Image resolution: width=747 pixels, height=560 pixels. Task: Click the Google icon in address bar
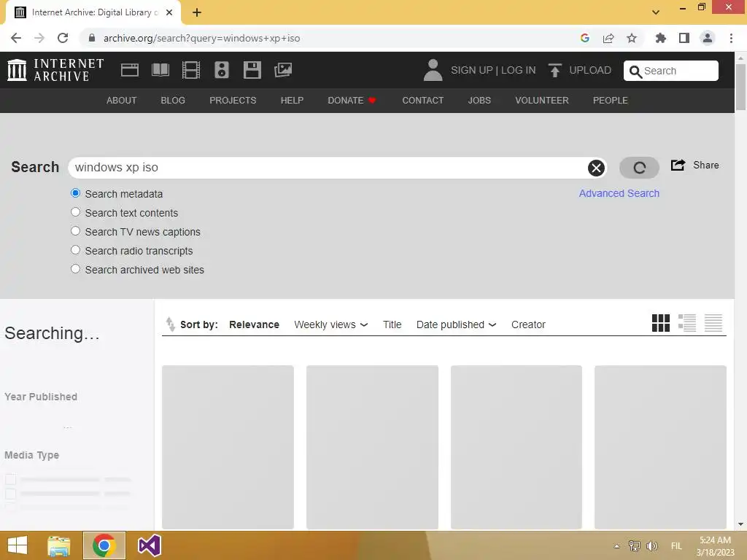(x=585, y=38)
